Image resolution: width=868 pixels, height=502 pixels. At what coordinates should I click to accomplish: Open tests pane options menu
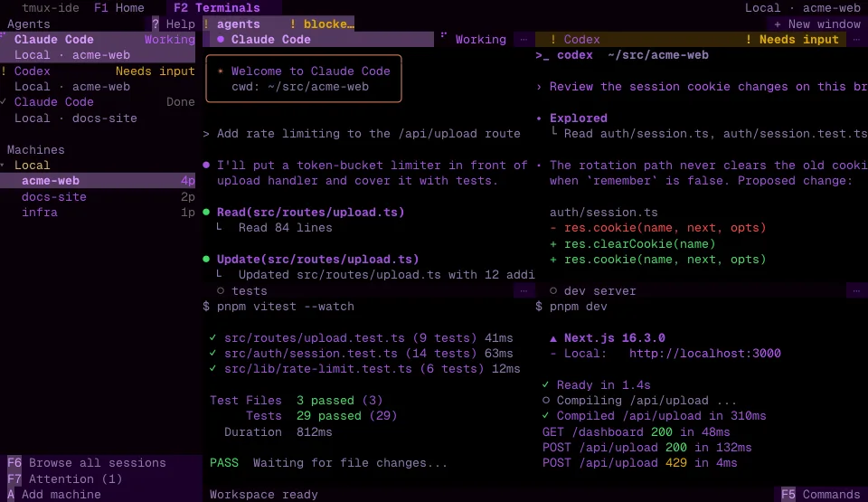pos(524,290)
